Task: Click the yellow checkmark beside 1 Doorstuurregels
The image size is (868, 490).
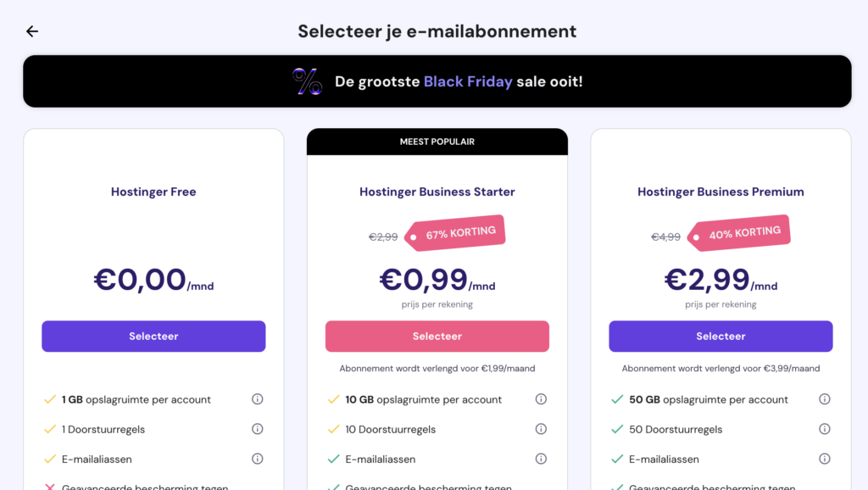Action: 47,429
